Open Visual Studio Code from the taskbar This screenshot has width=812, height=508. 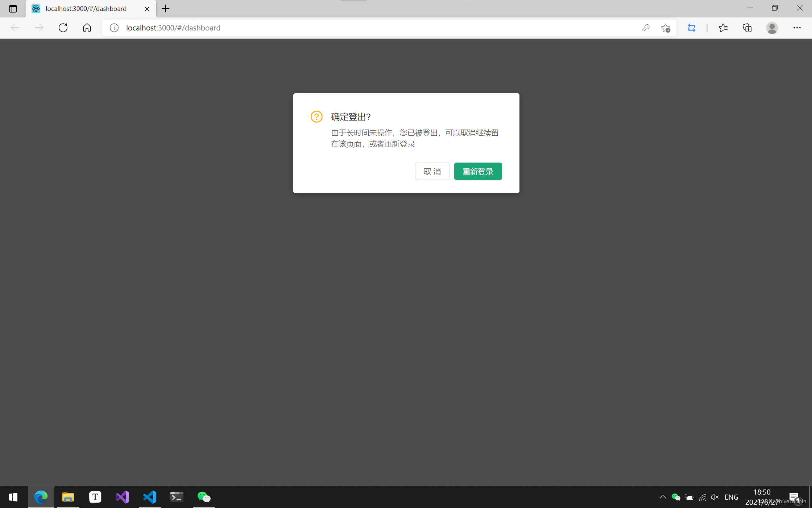pyautogui.click(x=150, y=497)
